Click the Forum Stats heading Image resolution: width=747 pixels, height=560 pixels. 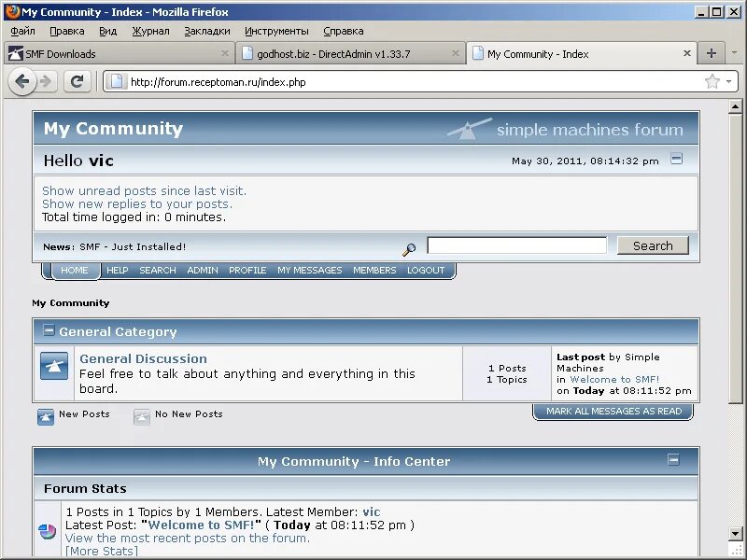[x=85, y=488]
